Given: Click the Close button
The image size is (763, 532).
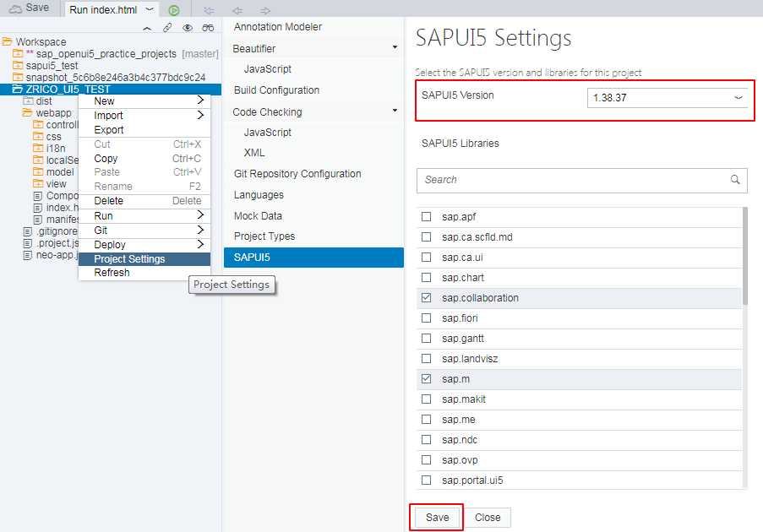Looking at the screenshot, I should coord(488,518).
